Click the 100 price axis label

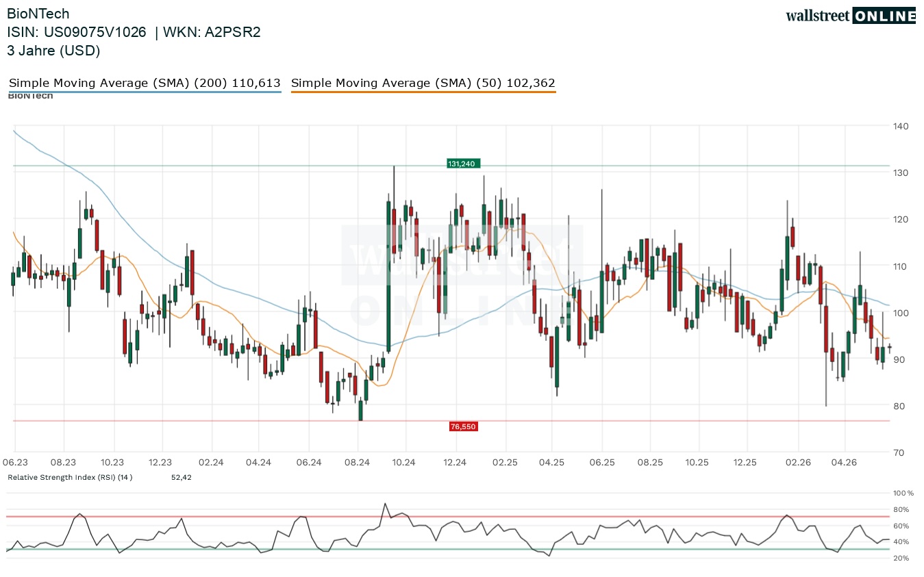pos(901,313)
